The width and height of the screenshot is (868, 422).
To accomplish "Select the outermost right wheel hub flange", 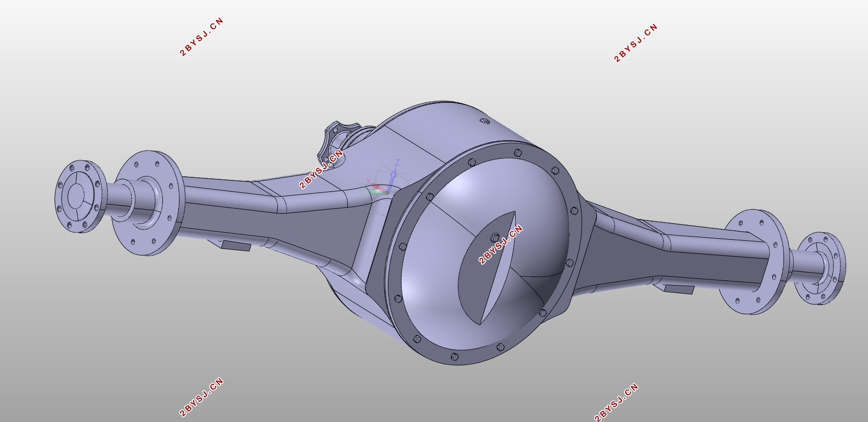I will click(x=820, y=268).
